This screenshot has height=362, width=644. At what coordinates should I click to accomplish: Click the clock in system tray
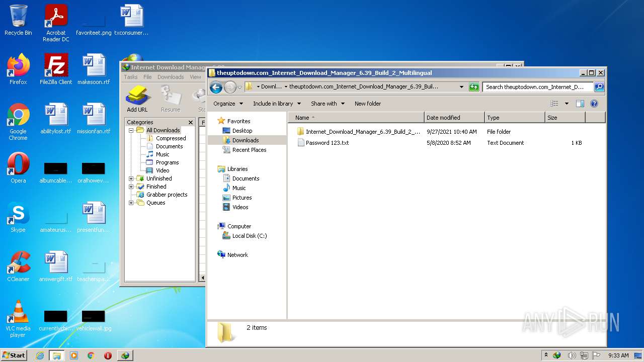pyautogui.click(x=618, y=355)
